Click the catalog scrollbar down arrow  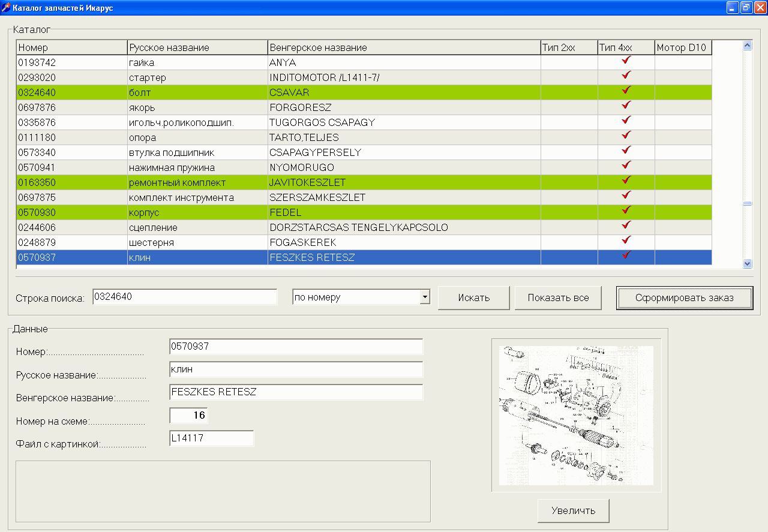pyautogui.click(x=747, y=263)
